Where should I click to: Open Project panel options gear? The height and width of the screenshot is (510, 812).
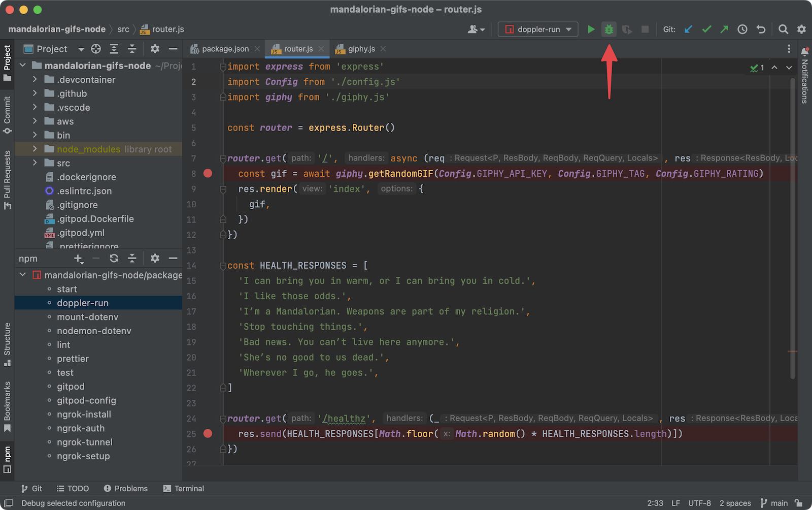click(155, 49)
